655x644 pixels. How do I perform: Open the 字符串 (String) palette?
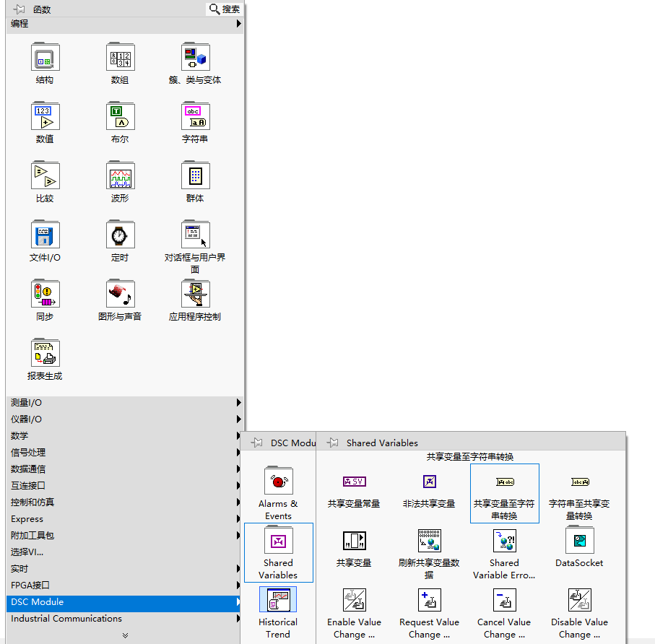[196, 116]
